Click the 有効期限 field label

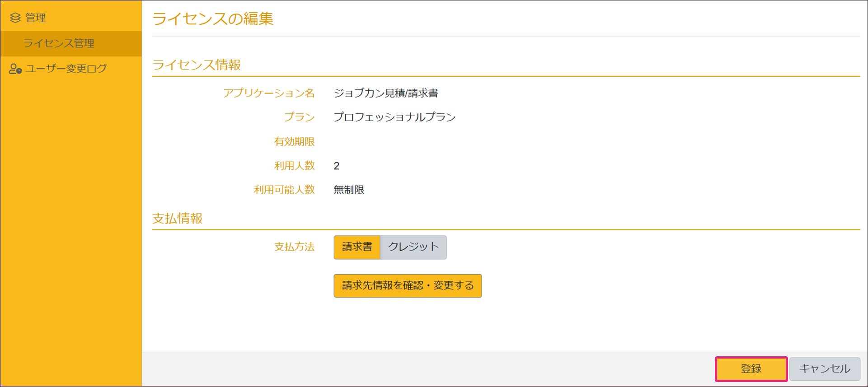pyautogui.click(x=294, y=142)
